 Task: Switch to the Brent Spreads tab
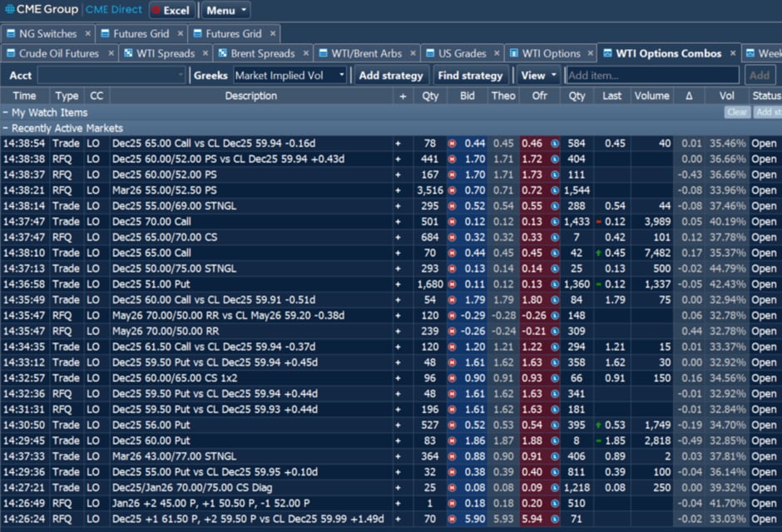point(263,53)
